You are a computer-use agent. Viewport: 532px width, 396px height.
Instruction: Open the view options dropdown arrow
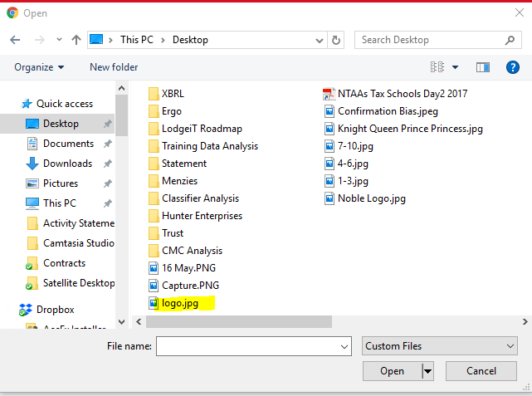455,67
